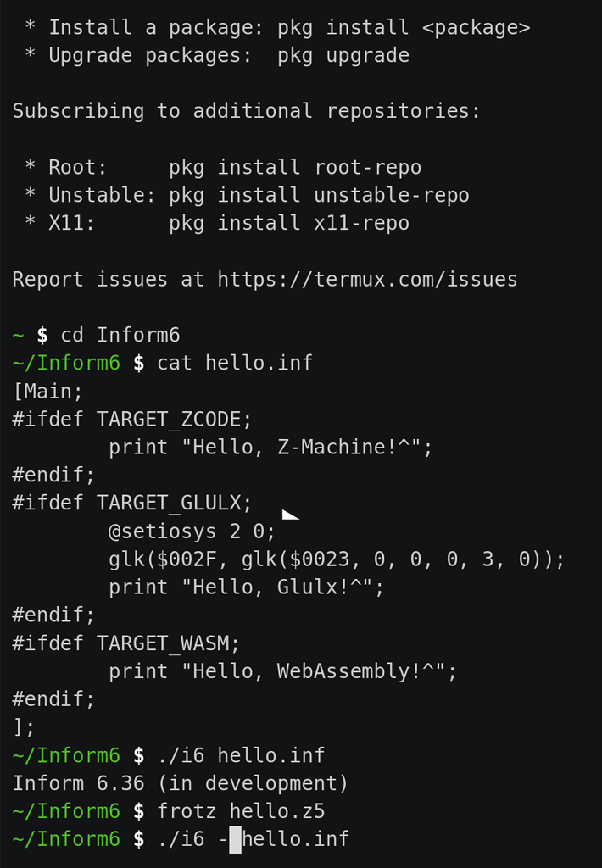This screenshot has height=868, width=602.
Task: Click the 'cd Inform6' command
Action: 120,336
